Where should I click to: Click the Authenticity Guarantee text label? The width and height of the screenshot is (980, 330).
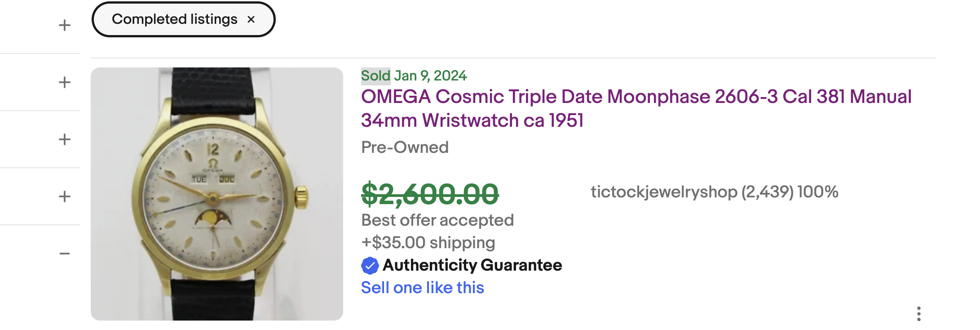(472, 265)
